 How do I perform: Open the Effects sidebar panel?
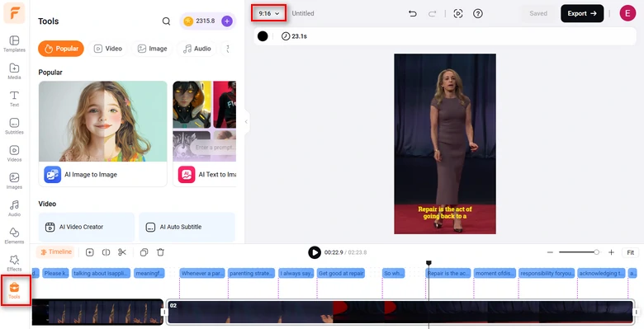point(14,263)
